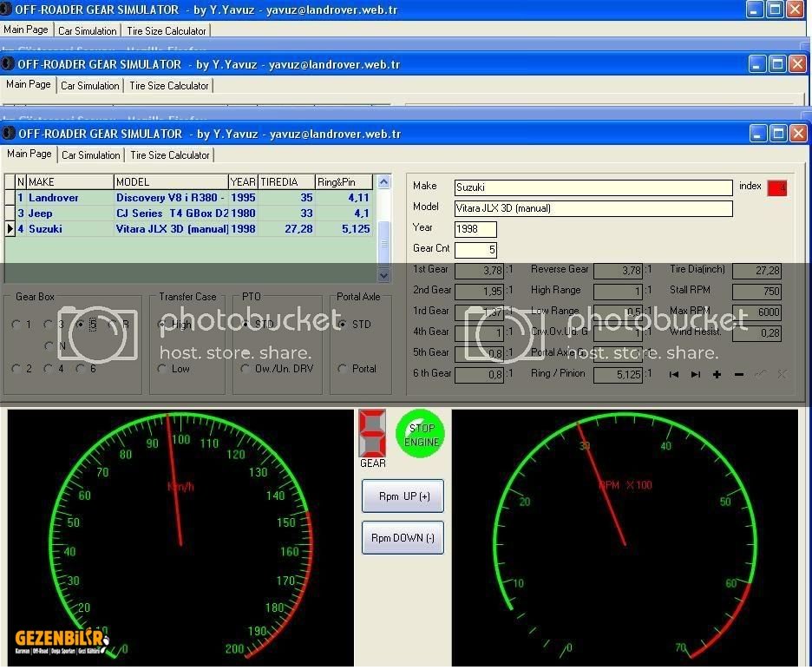Add a new vehicle record (plus)
The width and height of the screenshot is (812, 670).
pyautogui.click(x=717, y=374)
